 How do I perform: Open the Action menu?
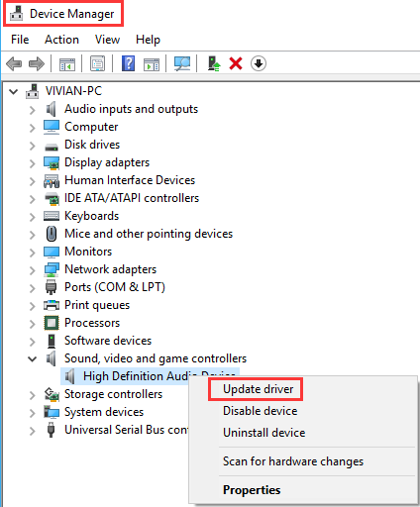click(x=61, y=40)
